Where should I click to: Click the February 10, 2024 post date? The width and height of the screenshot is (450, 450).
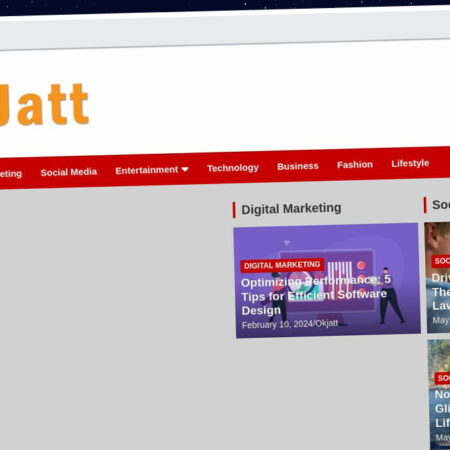click(x=277, y=324)
